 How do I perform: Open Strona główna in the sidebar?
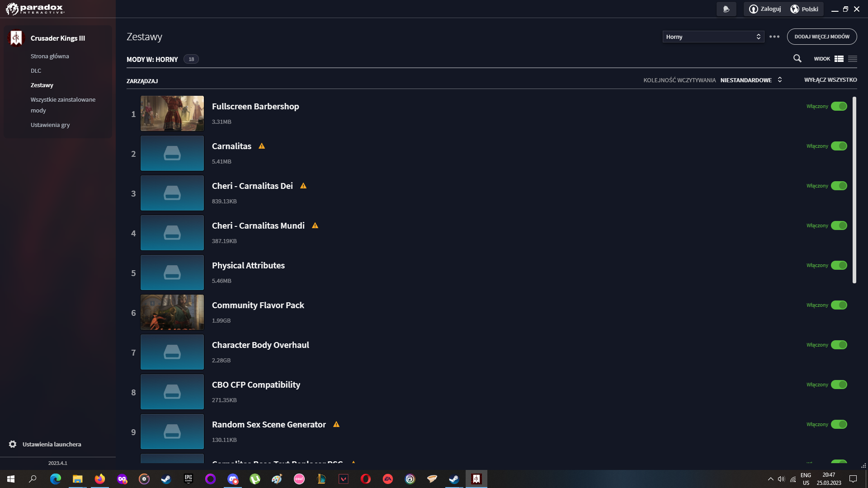pos(50,56)
